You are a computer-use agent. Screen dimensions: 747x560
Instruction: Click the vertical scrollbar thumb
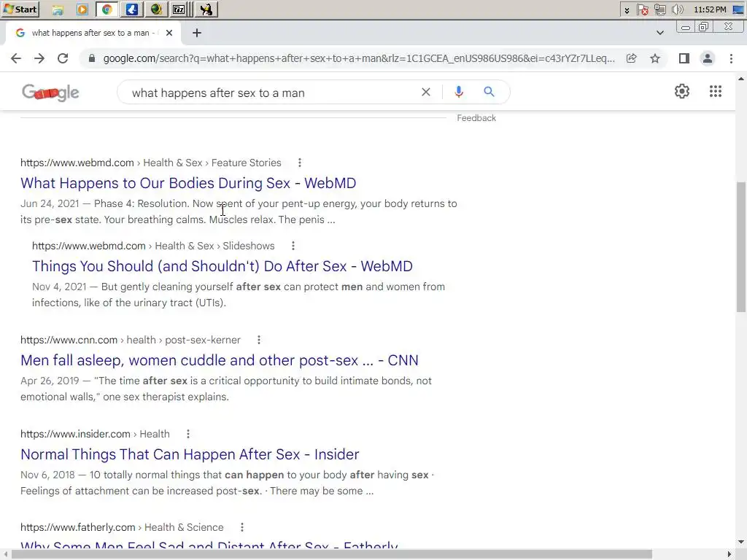(x=741, y=246)
